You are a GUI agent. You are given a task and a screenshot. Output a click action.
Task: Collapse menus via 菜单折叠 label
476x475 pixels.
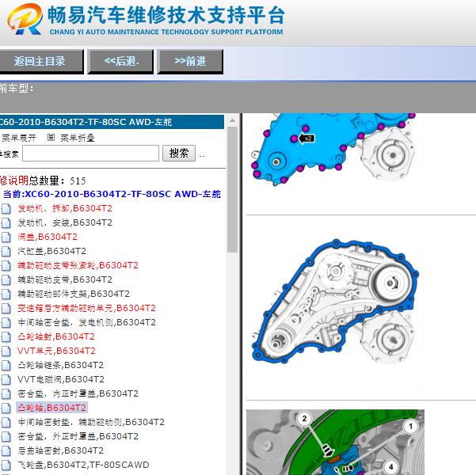click(x=77, y=138)
